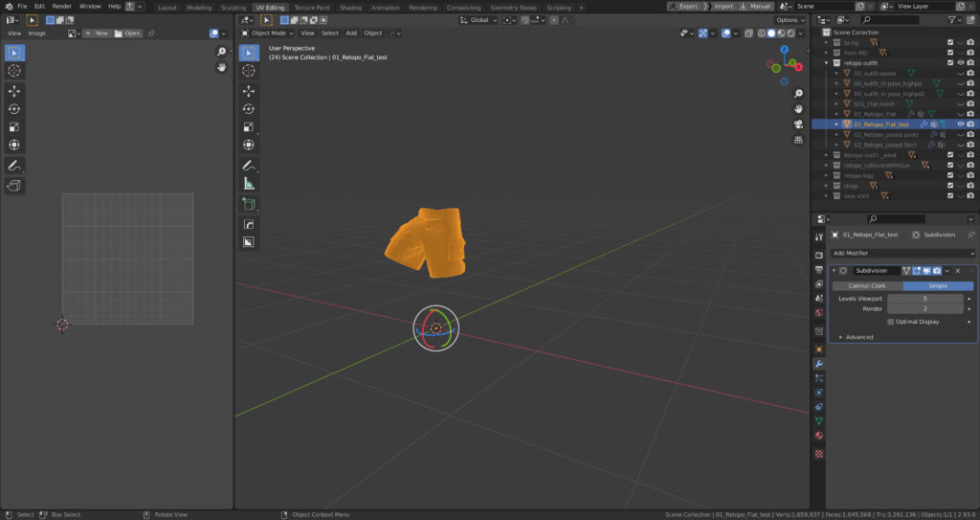The height and width of the screenshot is (520, 980).
Task: Click the Cursor tool in UV editor
Action: pyautogui.click(x=15, y=71)
